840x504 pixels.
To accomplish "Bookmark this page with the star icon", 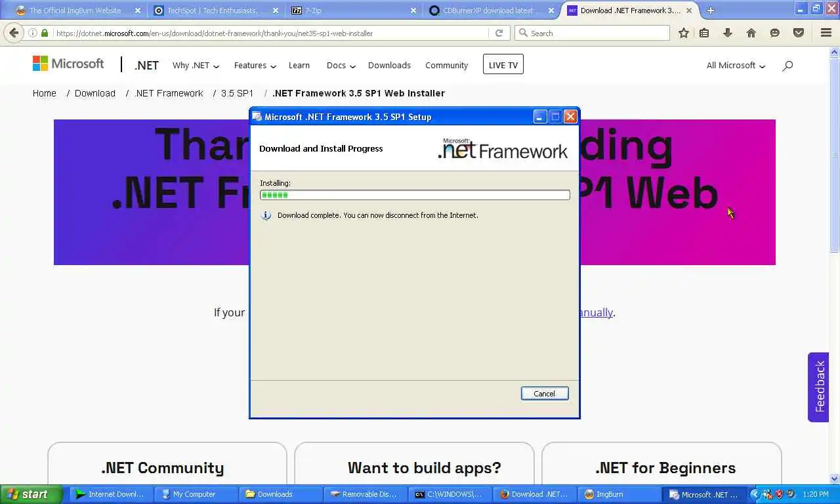I will 683,33.
